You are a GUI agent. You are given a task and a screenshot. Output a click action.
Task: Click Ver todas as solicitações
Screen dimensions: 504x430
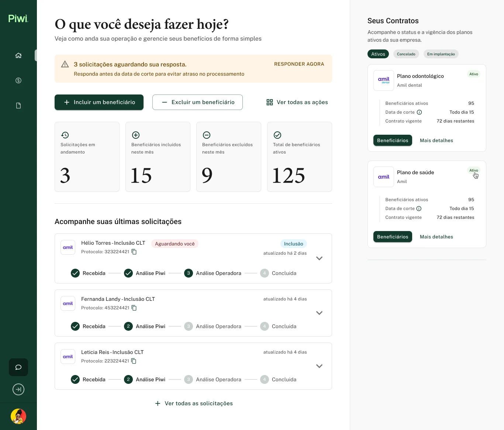[x=194, y=403]
